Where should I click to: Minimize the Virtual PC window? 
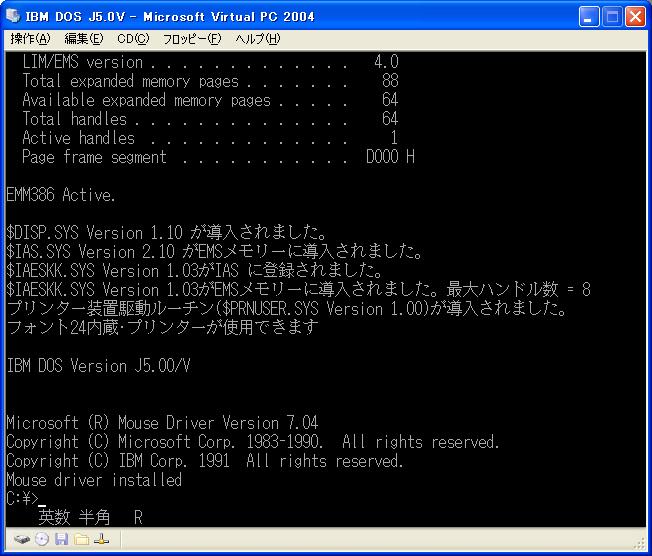pos(589,17)
